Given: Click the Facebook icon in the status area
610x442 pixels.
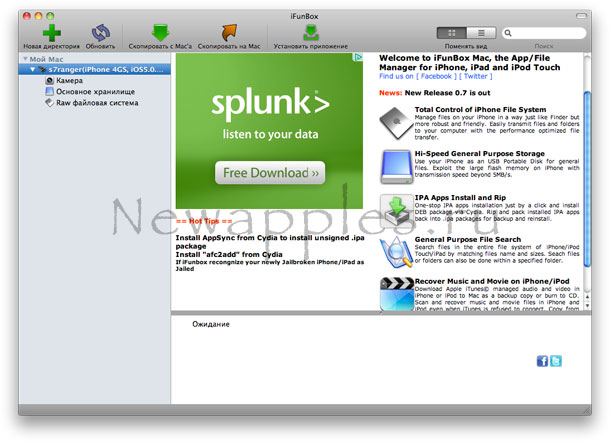Looking at the screenshot, I should pos(543,361).
